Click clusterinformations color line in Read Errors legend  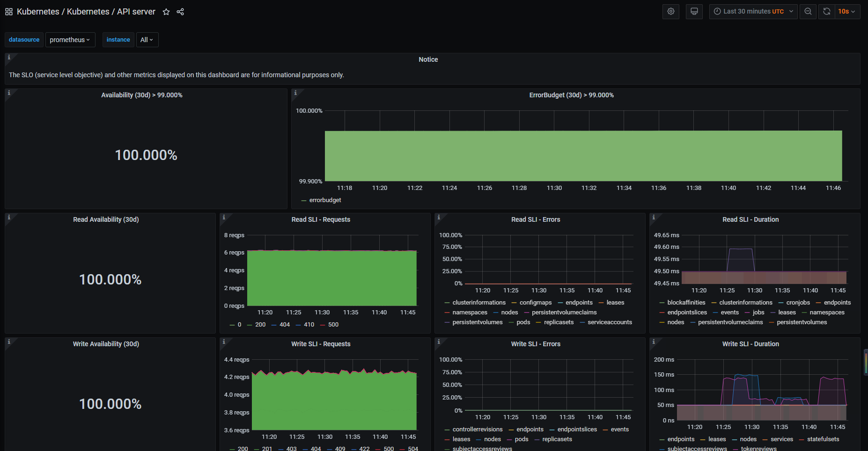click(447, 303)
